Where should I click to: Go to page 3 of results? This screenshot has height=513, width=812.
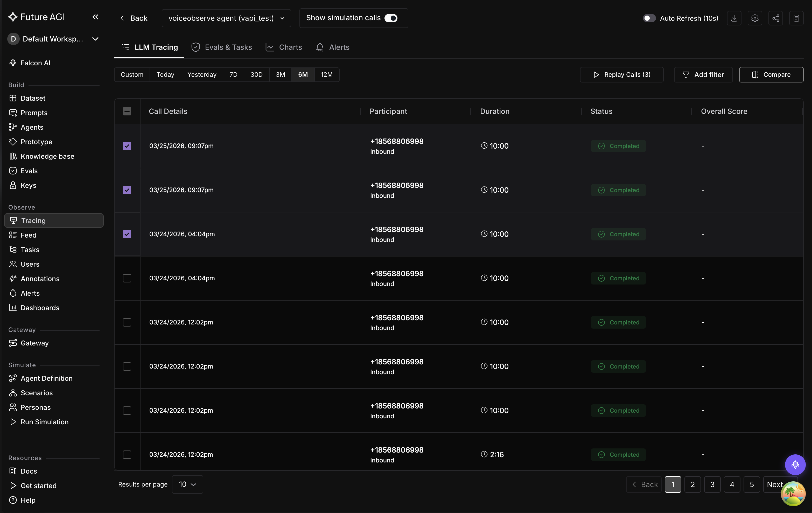coord(712,484)
